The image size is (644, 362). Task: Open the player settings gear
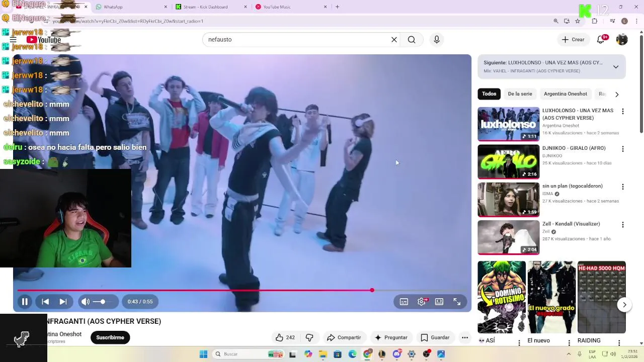click(x=422, y=302)
